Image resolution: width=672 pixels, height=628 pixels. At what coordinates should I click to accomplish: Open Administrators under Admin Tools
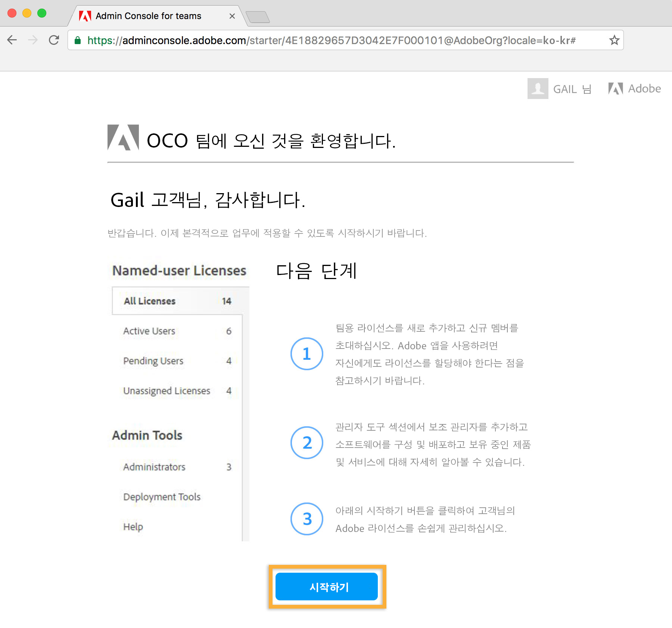click(178, 467)
